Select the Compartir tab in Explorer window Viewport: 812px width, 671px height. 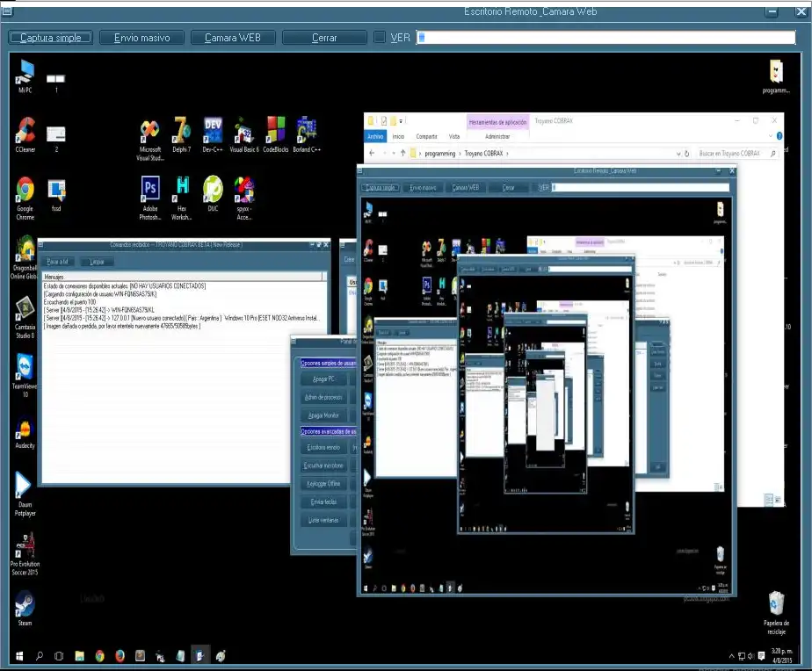point(427,136)
